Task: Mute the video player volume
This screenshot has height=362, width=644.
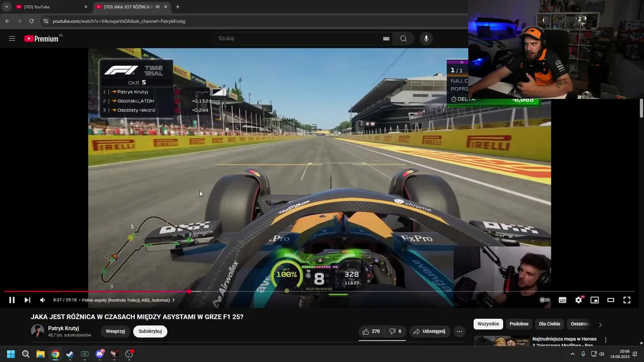Action: [42, 300]
